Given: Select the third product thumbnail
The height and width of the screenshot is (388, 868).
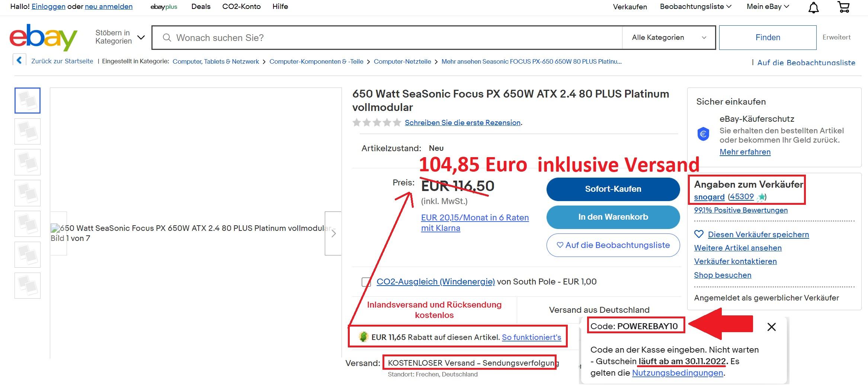Looking at the screenshot, I should pyautogui.click(x=28, y=162).
